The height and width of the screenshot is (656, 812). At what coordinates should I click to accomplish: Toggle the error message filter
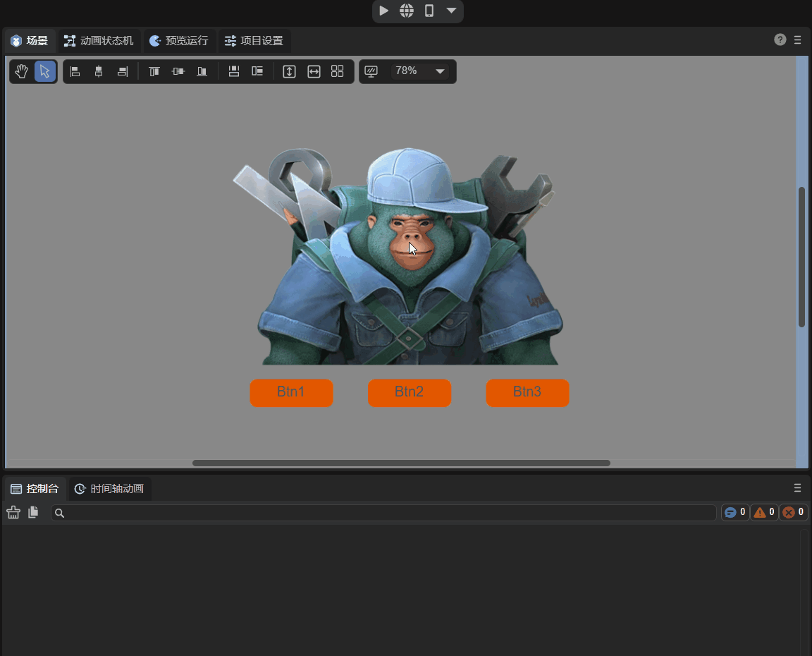point(793,513)
